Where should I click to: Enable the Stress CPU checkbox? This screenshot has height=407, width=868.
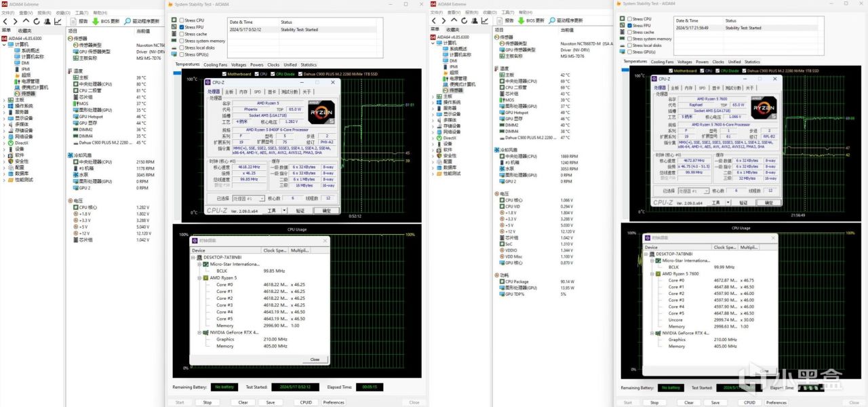pyautogui.click(x=182, y=20)
